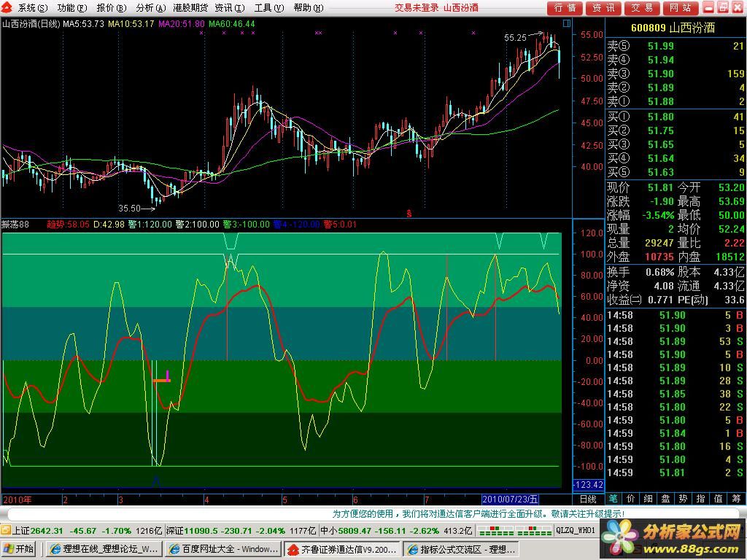747x560 pixels.
Task: Click the yellow icon left of 上证 index
Action: click(5, 530)
